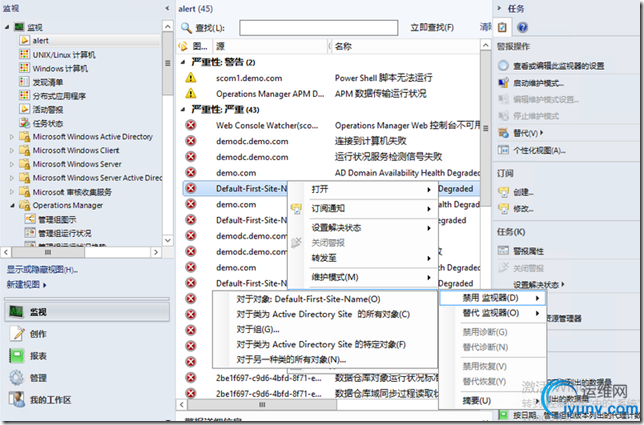Collapse the 严重性: 严重 group
Screen dimensions: 644x425
(x=183, y=110)
